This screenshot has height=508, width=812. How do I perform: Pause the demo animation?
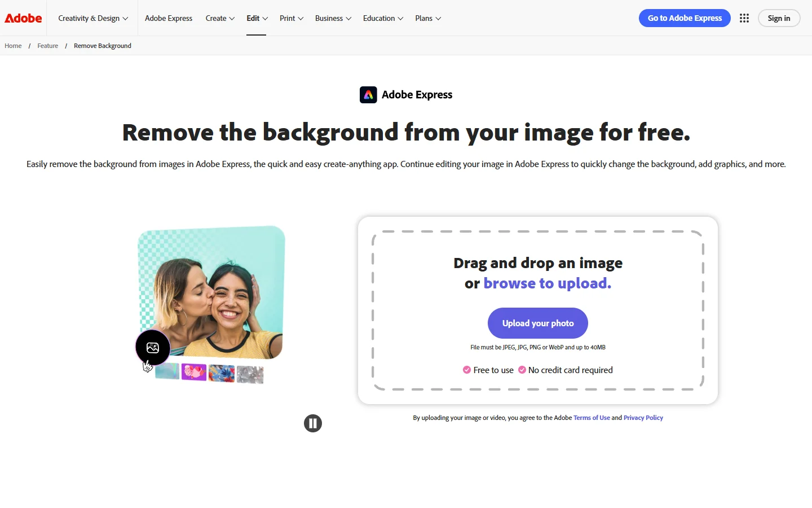coord(313,423)
